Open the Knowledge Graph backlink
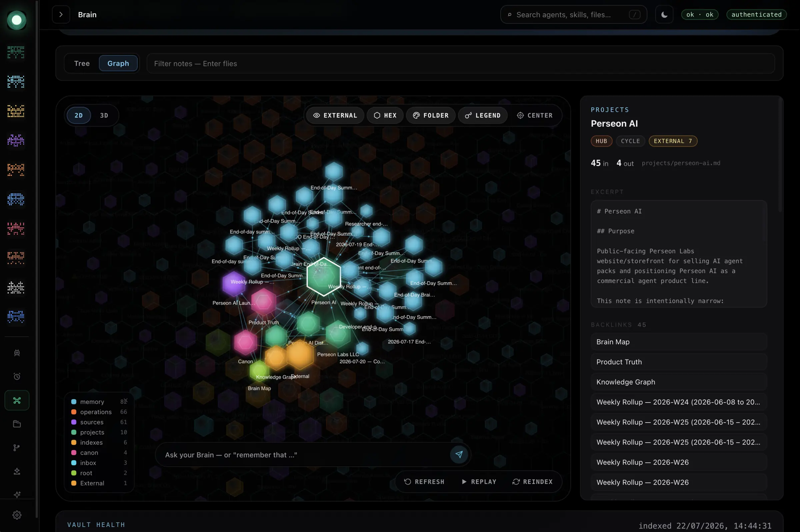 point(679,382)
